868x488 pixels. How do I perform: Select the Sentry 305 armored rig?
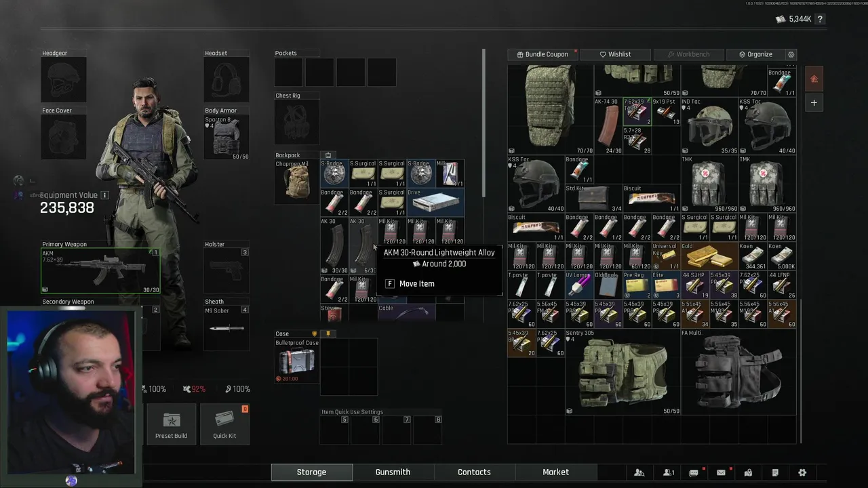(x=623, y=371)
